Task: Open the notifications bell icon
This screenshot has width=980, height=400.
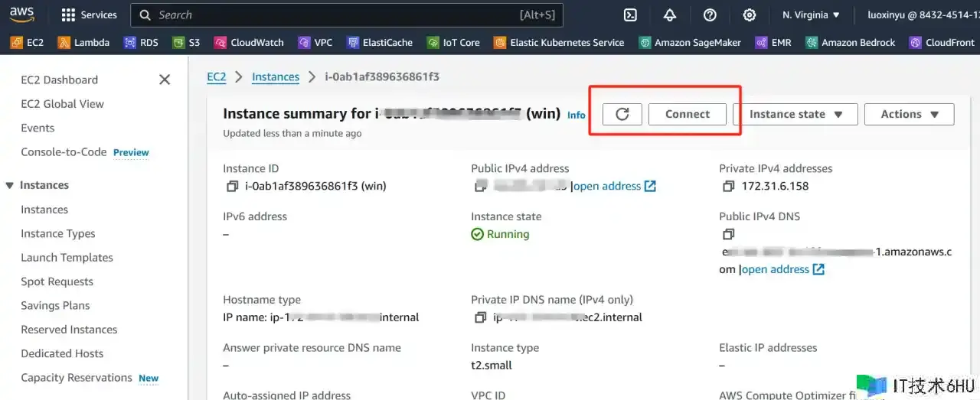Action: tap(670, 15)
